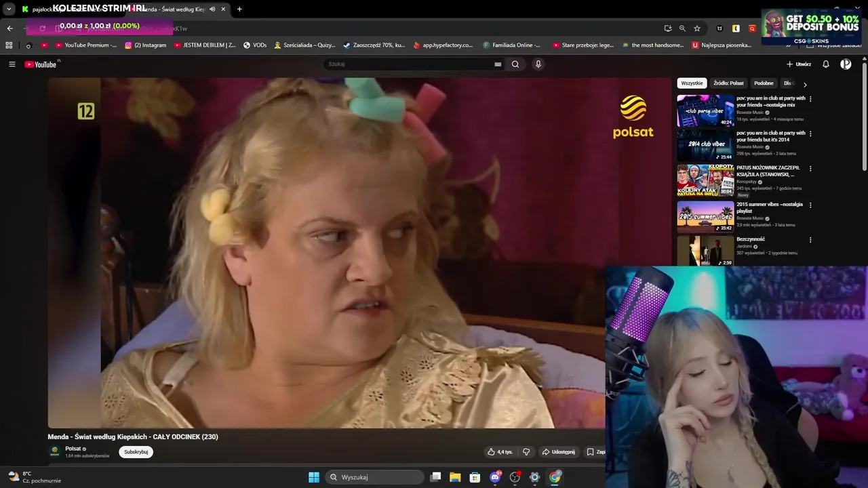868x488 pixels.
Task: Open the 'JESTEM DEBILEM' bookmark
Action: point(205,45)
